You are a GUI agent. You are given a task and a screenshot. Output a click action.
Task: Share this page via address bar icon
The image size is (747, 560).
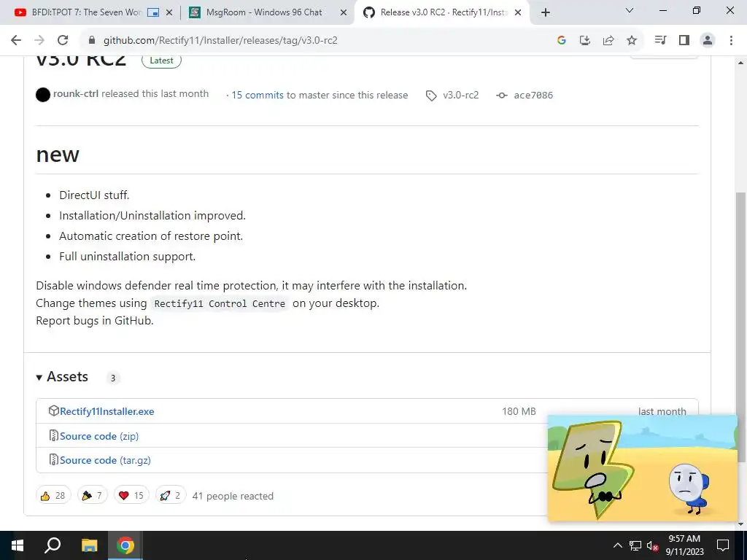pos(608,41)
